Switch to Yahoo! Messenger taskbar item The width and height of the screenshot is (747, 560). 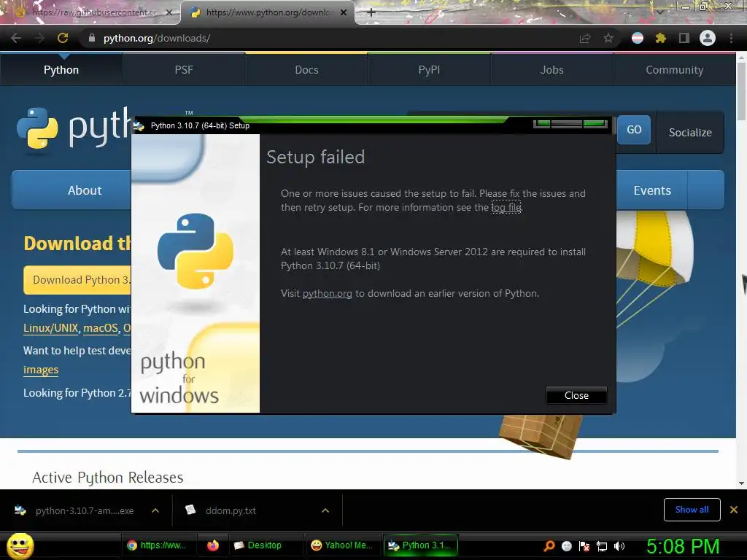[x=342, y=545]
